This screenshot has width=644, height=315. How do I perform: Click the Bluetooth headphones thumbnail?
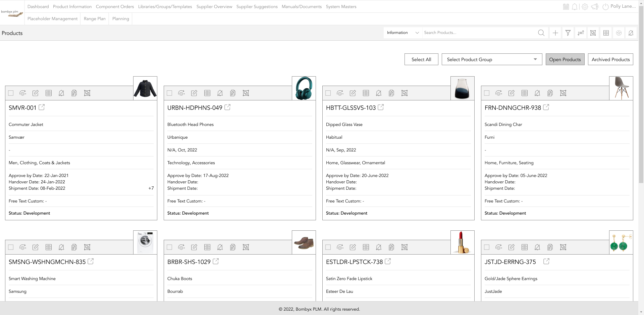tap(304, 88)
